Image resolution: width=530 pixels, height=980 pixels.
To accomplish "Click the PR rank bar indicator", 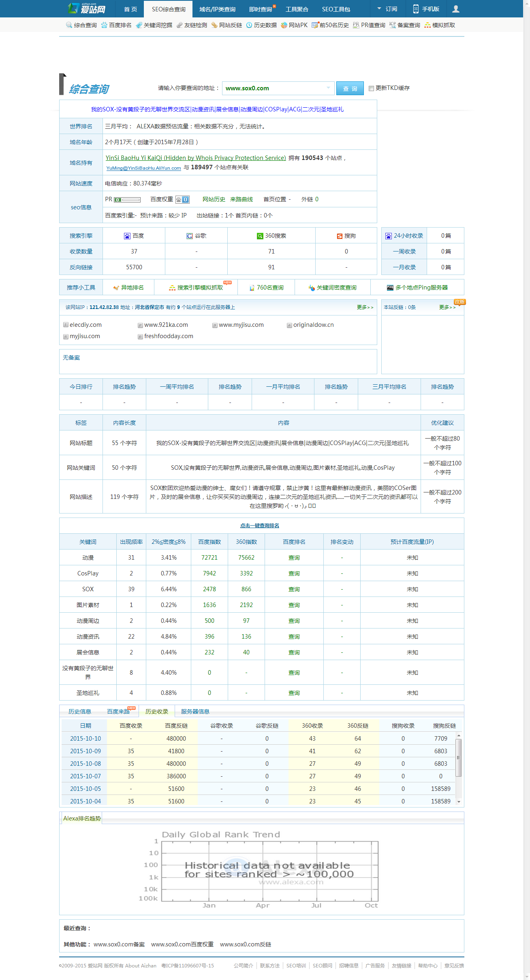I will (127, 200).
